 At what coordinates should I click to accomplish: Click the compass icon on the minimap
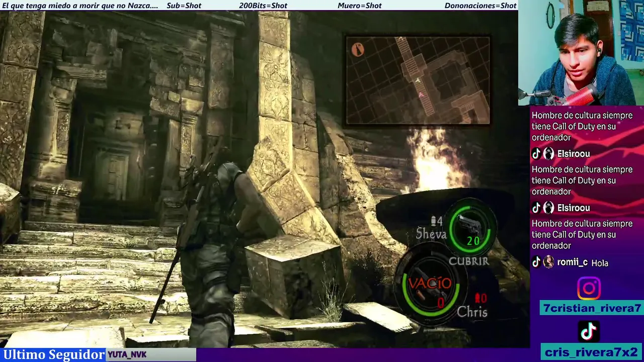click(358, 49)
